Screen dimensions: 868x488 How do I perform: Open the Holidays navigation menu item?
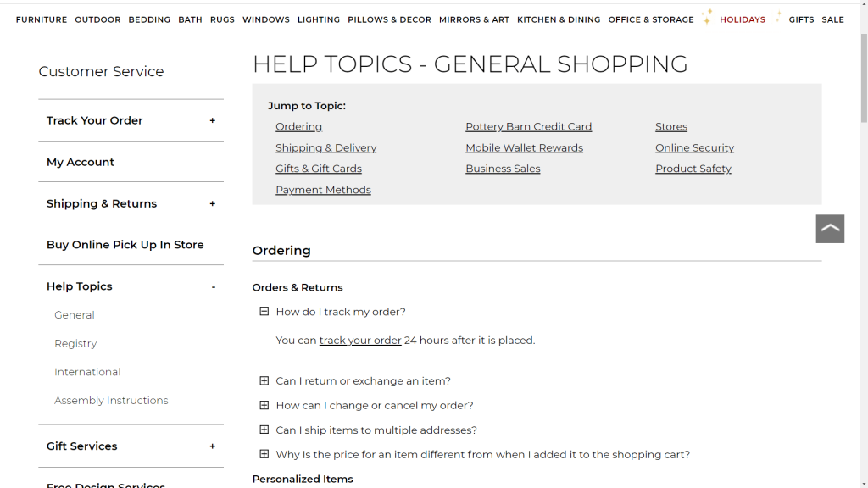tap(742, 19)
